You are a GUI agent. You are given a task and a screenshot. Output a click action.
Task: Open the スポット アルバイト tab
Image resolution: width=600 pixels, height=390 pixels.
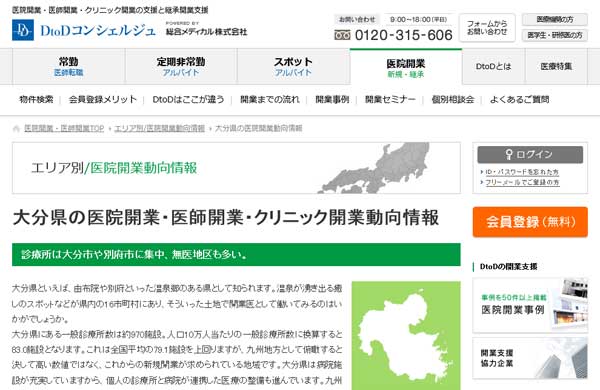(293, 66)
